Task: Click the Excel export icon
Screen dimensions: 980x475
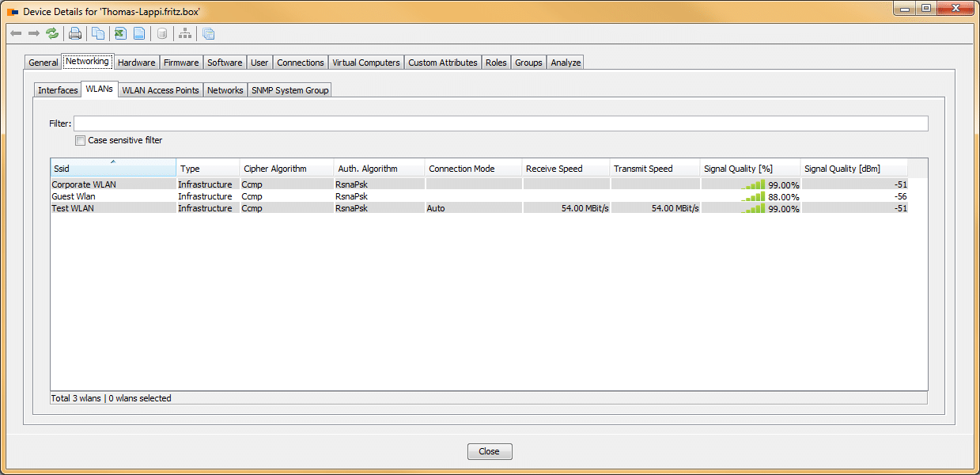Action: (x=119, y=33)
